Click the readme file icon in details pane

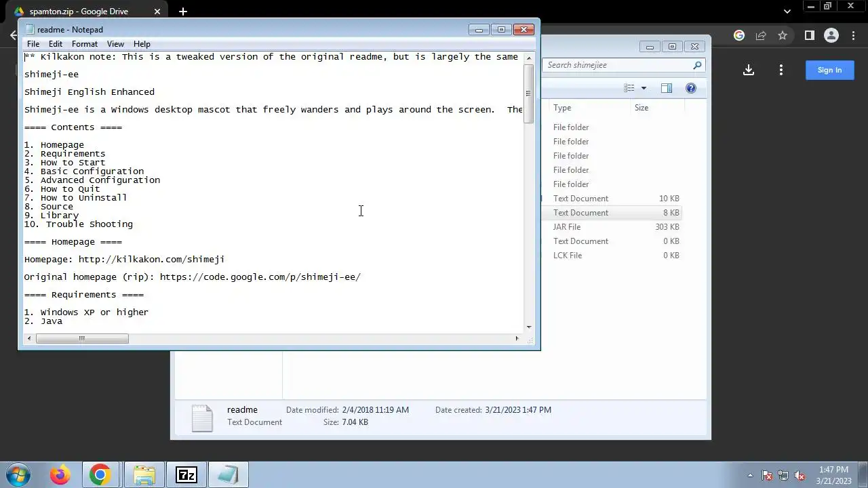click(x=202, y=418)
